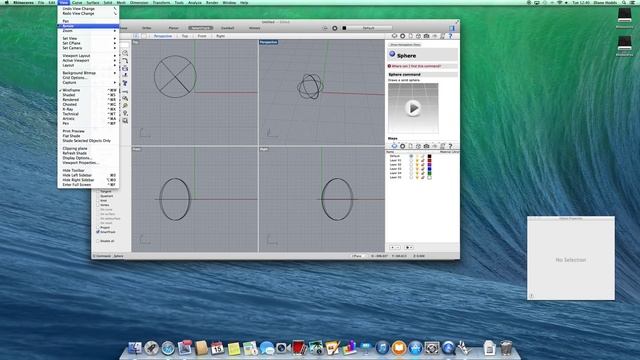Image resolution: width=640 pixels, height=360 pixels.
Task: Open iTunes from the Dock
Action: pos(382,348)
